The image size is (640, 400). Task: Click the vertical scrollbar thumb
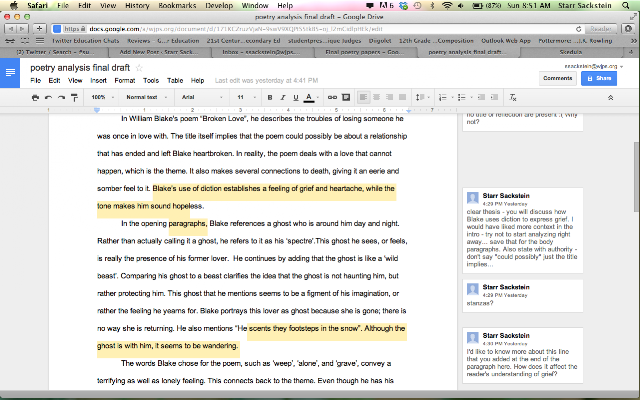coord(636,176)
